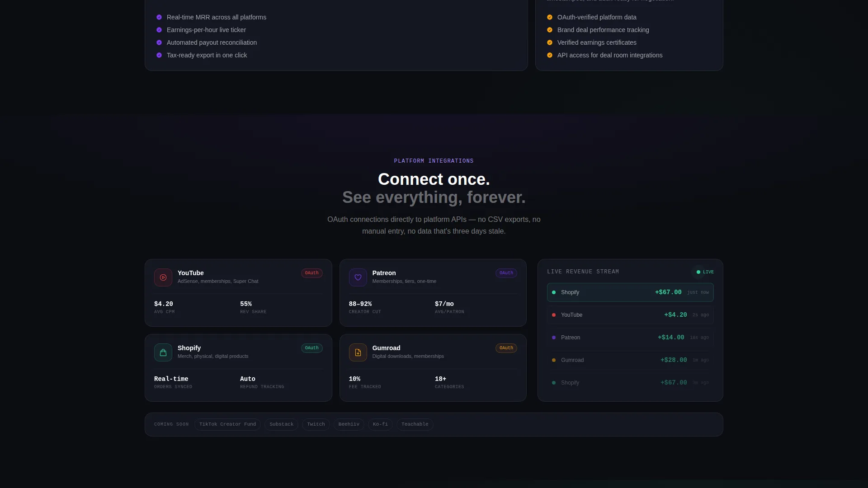Click the 88–92% CREATOR CUT value
868x488 pixels.
pos(360,304)
